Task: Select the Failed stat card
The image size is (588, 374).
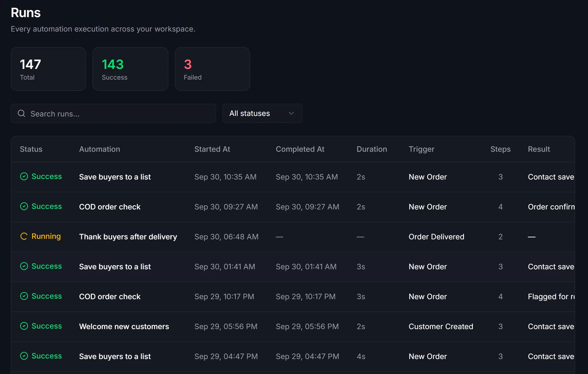Action: [x=212, y=69]
